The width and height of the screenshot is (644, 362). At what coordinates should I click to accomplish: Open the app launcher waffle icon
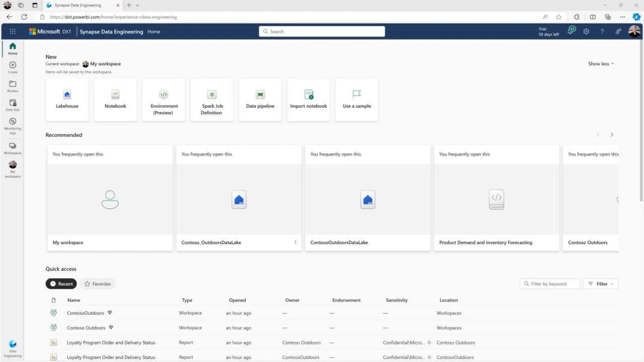pyautogui.click(x=13, y=31)
